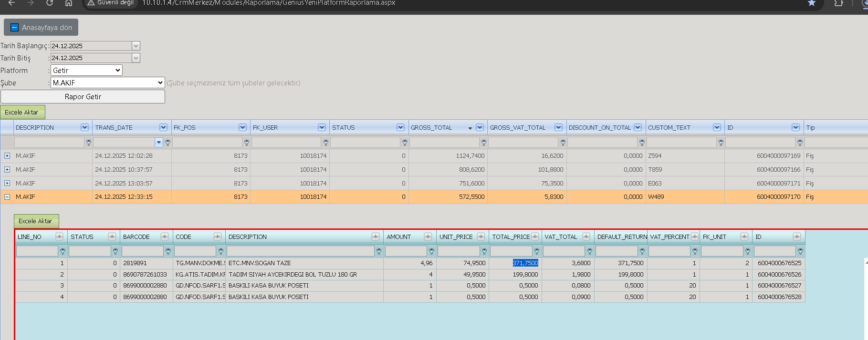The width and height of the screenshot is (868, 340).
Task: Click the DESCRIPTION filter field in detail grid
Action: [x=301, y=251]
